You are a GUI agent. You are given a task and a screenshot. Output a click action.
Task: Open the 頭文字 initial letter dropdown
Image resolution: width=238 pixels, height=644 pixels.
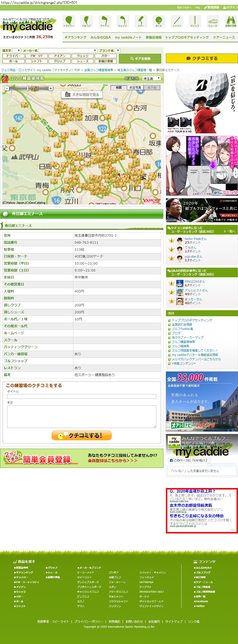tap(17, 50)
